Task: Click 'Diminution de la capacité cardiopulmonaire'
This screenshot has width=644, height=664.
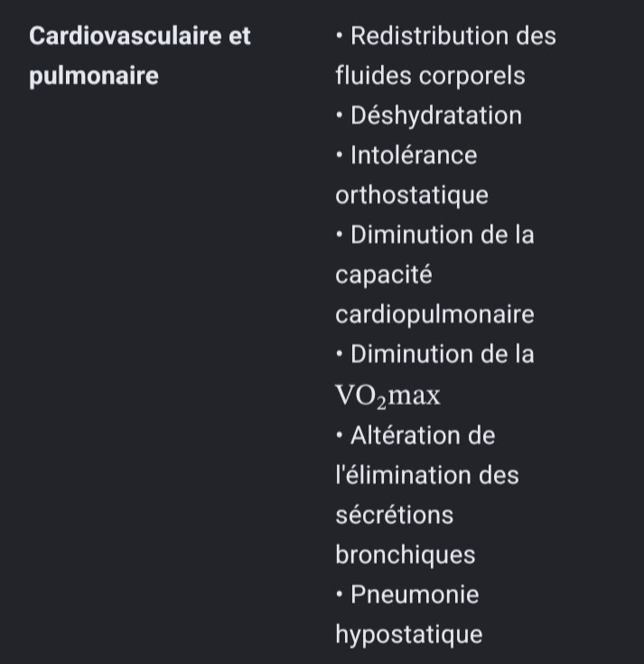Action: tap(434, 275)
